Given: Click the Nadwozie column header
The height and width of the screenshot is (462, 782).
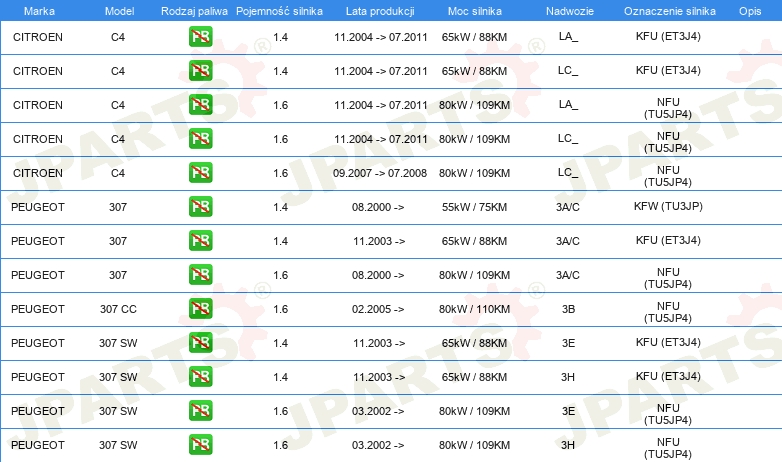Looking at the screenshot, I should point(570,11).
